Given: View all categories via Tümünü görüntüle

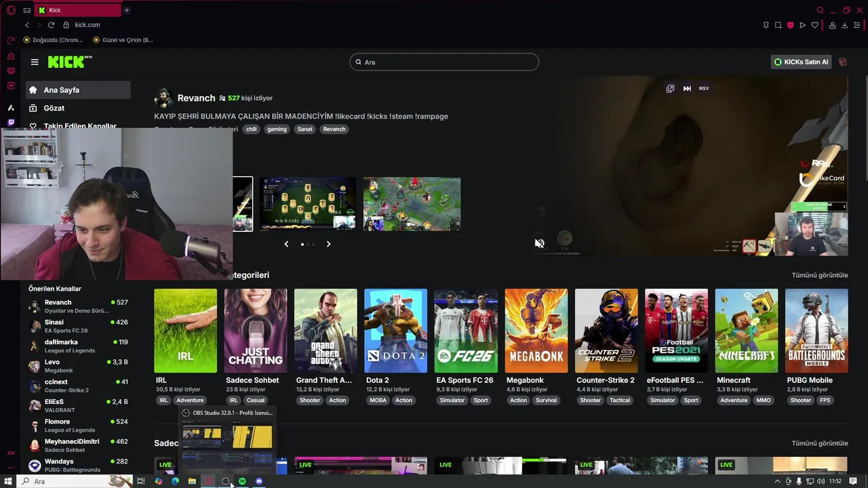Looking at the screenshot, I should [820, 275].
